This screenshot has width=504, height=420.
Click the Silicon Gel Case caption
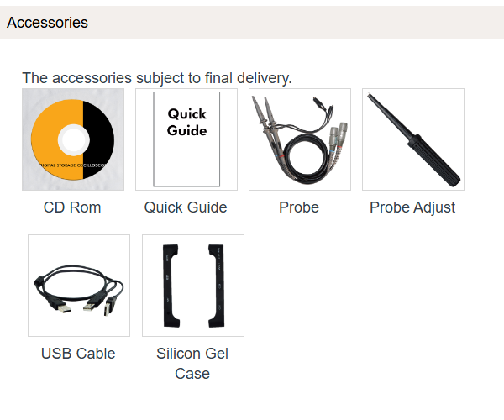[x=192, y=364]
